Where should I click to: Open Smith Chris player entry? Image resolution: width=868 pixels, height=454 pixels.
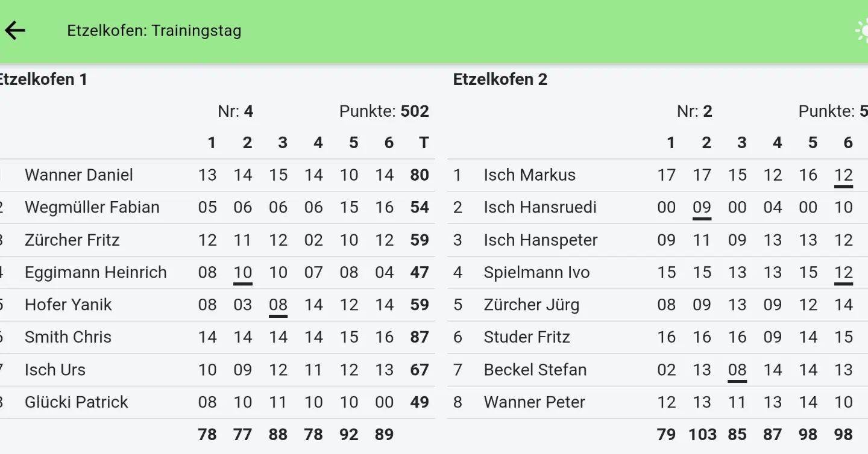point(68,337)
